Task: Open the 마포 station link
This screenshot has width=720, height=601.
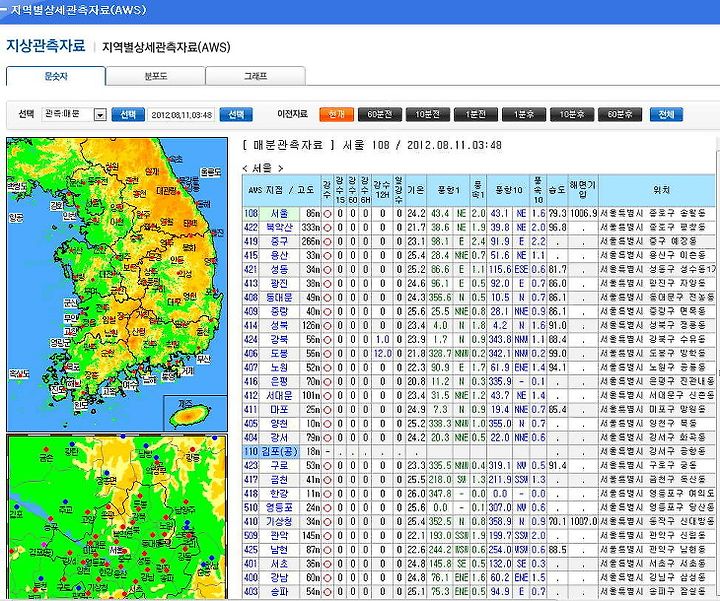Action: tap(279, 410)
